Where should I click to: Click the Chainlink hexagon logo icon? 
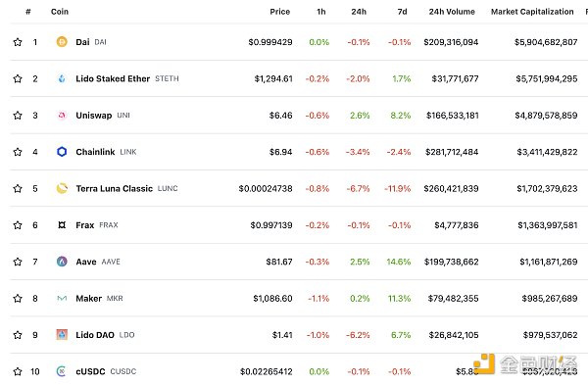click(62, 152)
